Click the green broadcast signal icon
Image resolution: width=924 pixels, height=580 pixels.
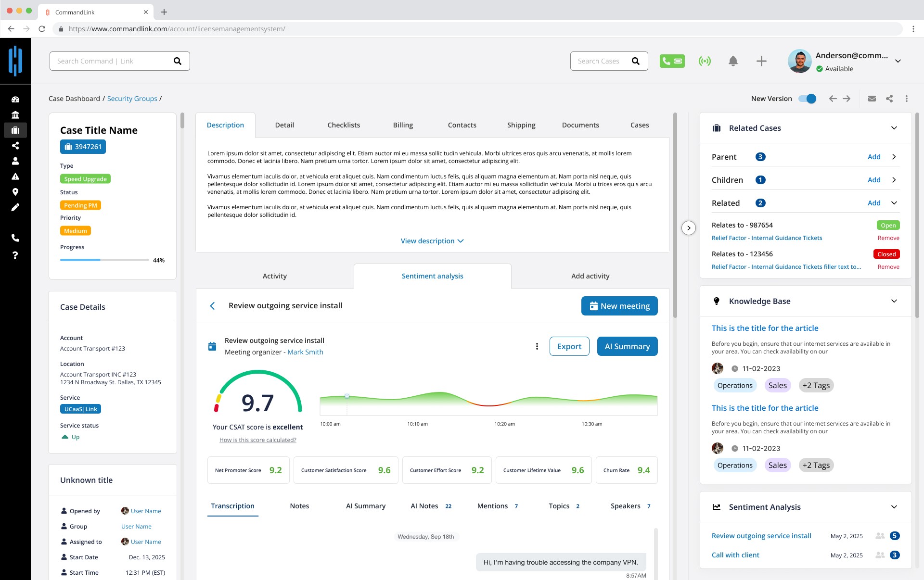click(705, 61)
